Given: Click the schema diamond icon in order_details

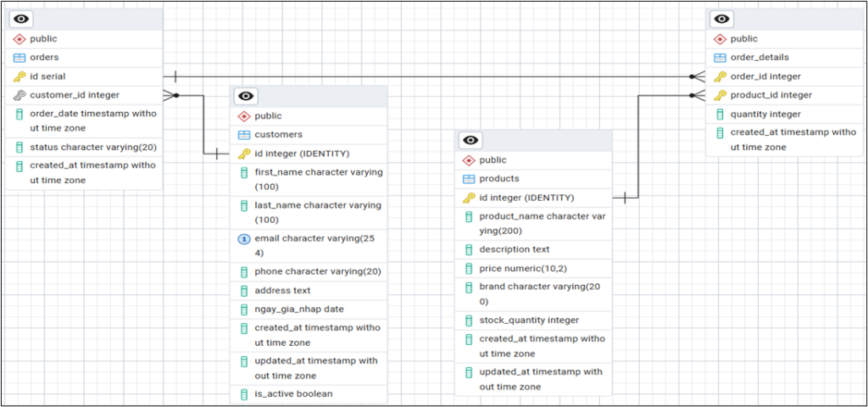Looking at the screenshot, I should [720, 39].
